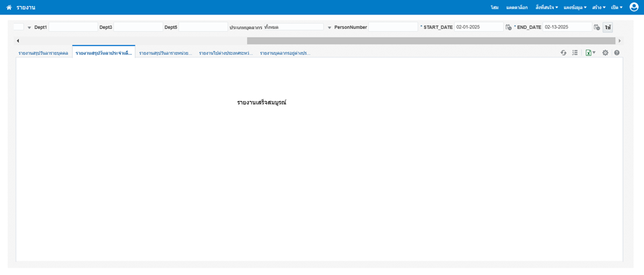Open the settings gear icon
This screenshot has height=275, width=644.
coord(605,53)
